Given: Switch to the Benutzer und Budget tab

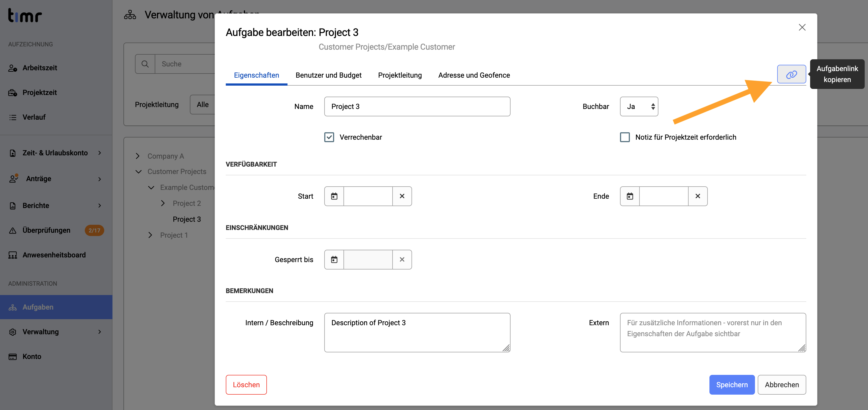Looking at the screenshot, I should click(329, 75).
